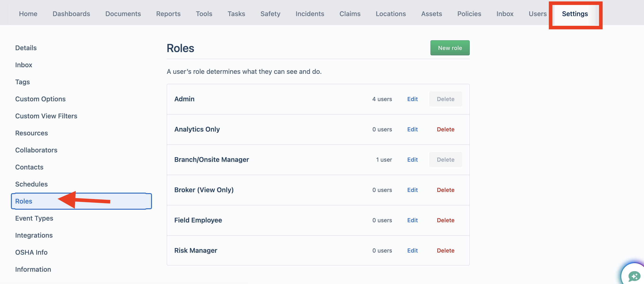
Task: Go to the Home tab
Action: pos(28,14)
